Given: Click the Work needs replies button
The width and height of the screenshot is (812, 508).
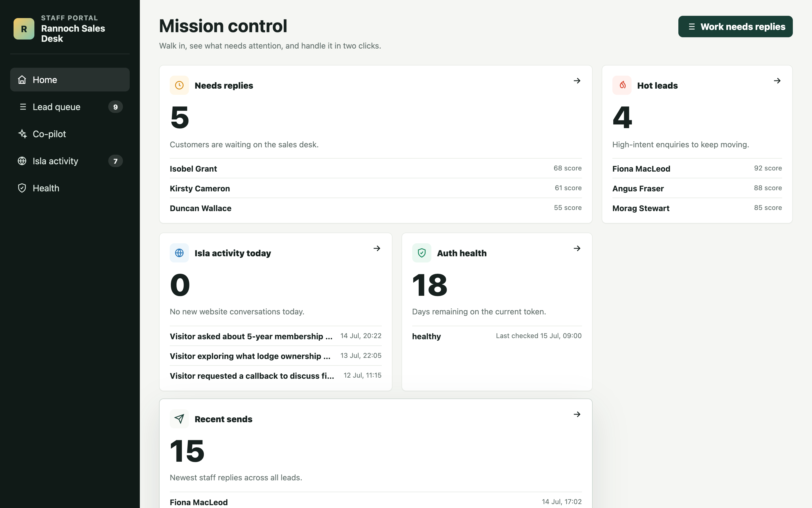Looking at the screenshot, I should click(735, 27).
